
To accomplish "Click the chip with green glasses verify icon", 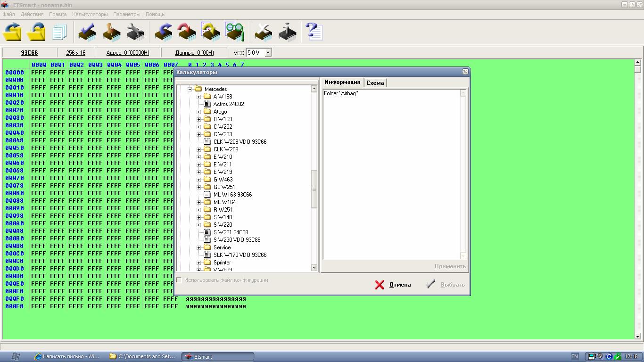I will (234, 32).
